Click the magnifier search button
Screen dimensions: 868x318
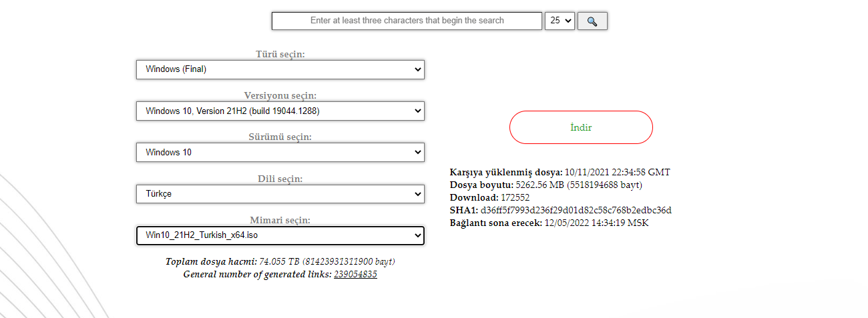tap(592, 21)
